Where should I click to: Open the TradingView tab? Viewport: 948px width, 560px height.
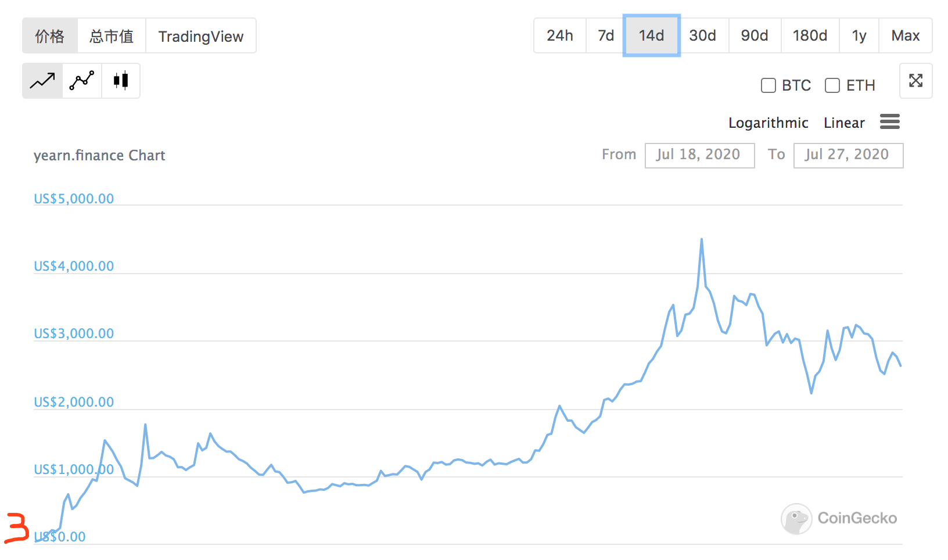[x=201, y=36]
